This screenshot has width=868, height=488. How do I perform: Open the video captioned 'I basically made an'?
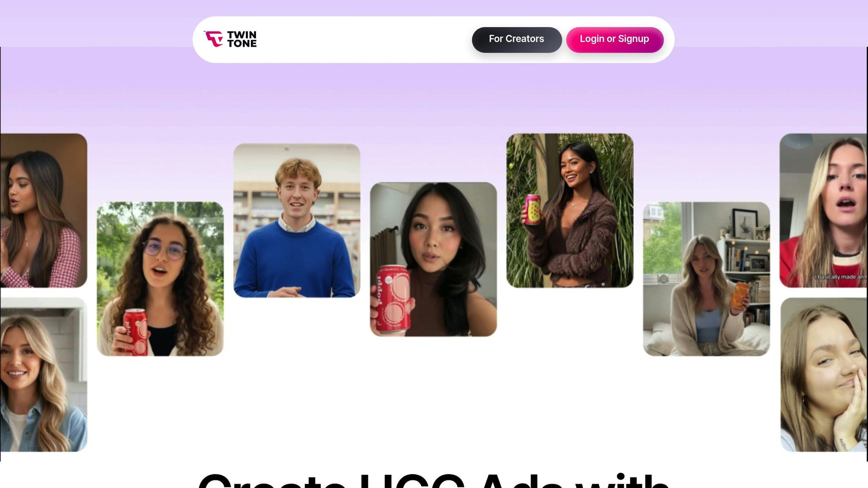(823, 211)
